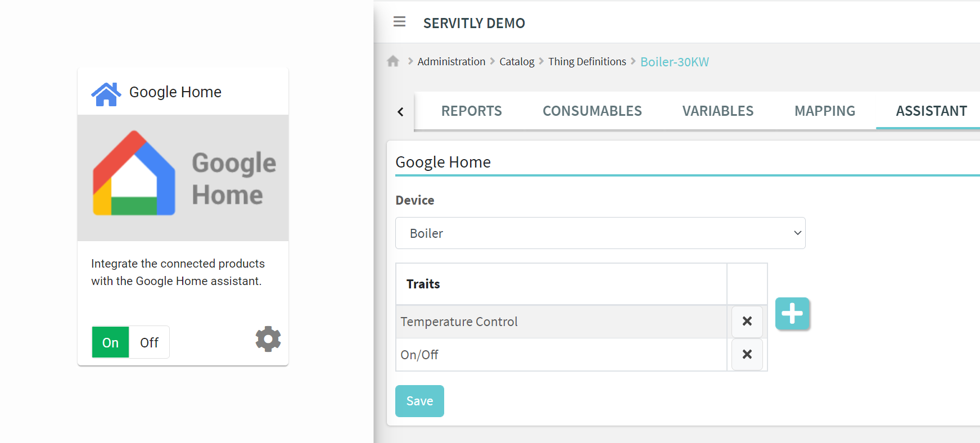The width and height of the screenshot is (980, 443).
Task: Save the Google Home configuration
Action: pos(419,401)
